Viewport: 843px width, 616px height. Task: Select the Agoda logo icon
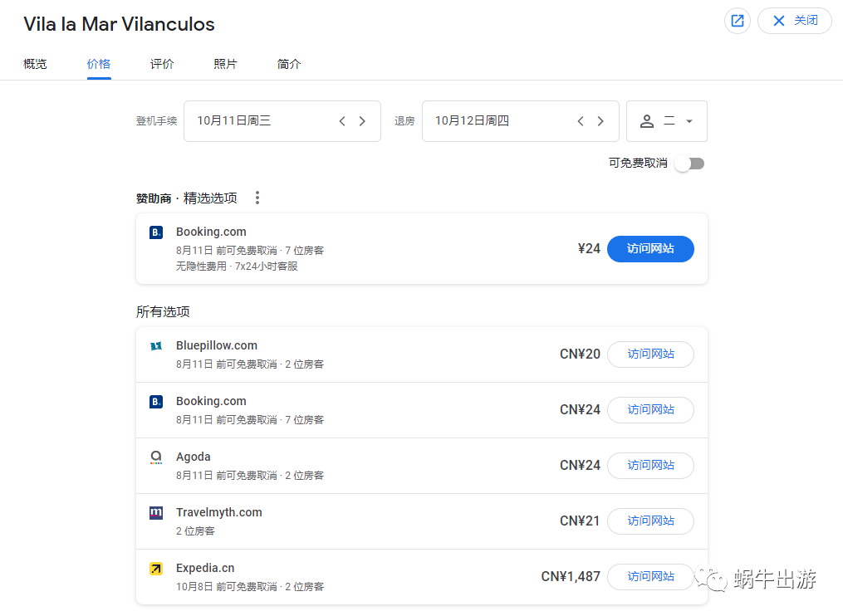pos(155,457)
